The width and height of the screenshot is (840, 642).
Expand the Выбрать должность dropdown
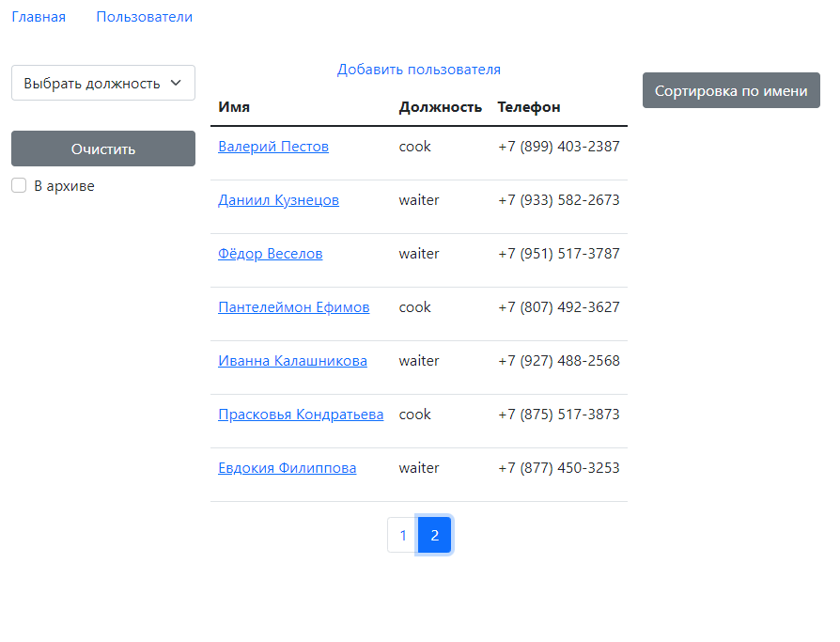coord(103,83)
